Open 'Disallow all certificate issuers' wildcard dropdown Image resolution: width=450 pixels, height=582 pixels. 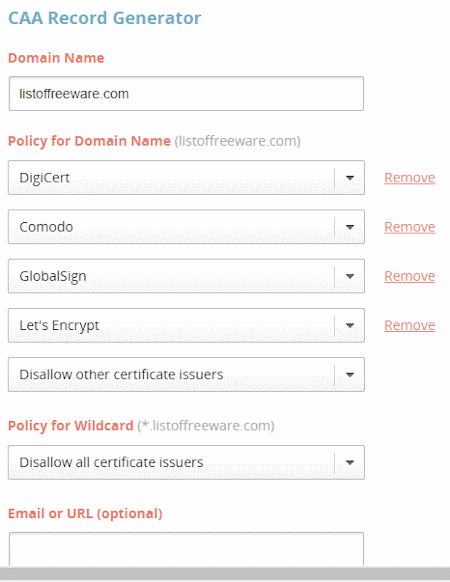coord(186,462)
